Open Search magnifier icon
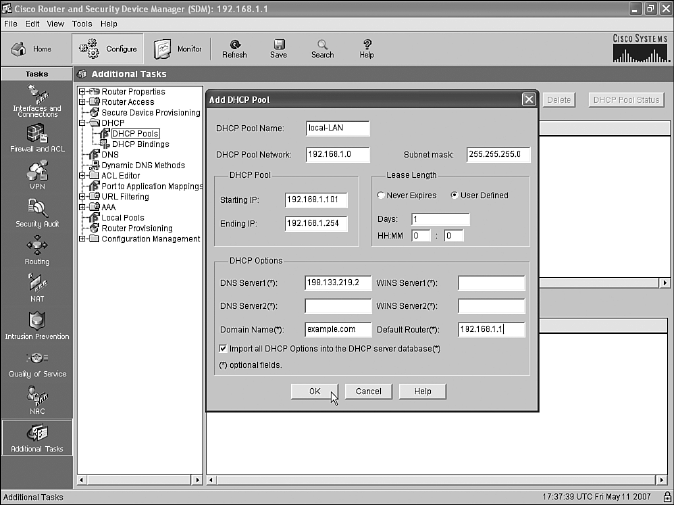 pos(322,45)
